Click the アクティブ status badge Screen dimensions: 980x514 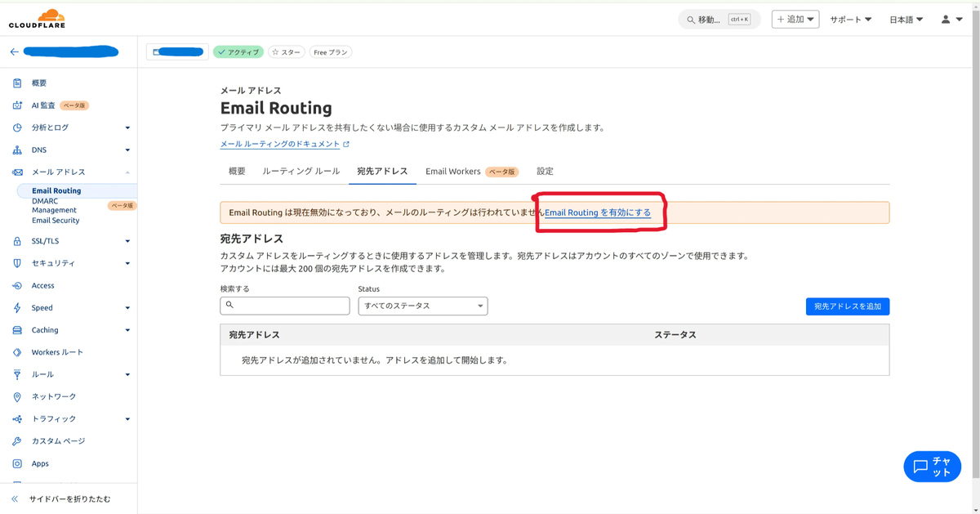(x=238, y=52)
